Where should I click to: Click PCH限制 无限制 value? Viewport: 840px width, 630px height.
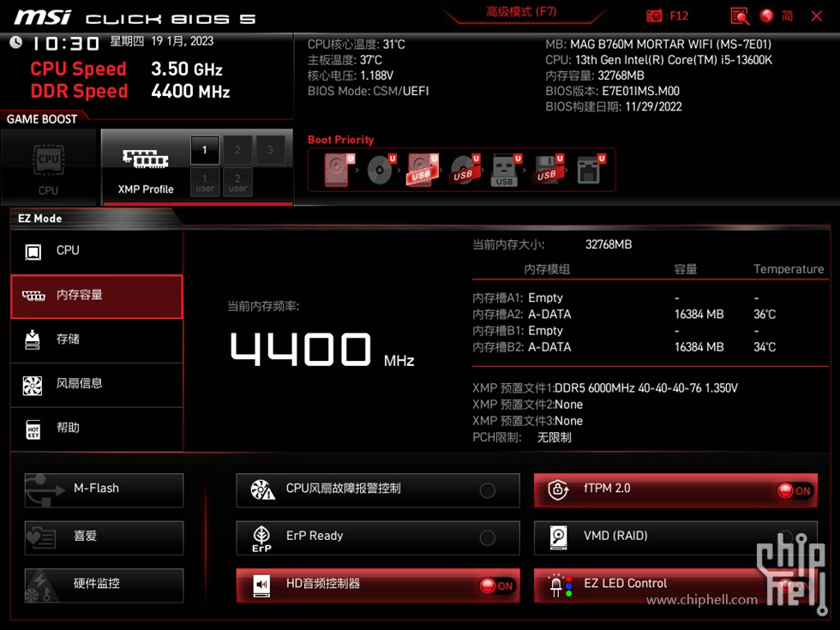(x=554, y=438)
